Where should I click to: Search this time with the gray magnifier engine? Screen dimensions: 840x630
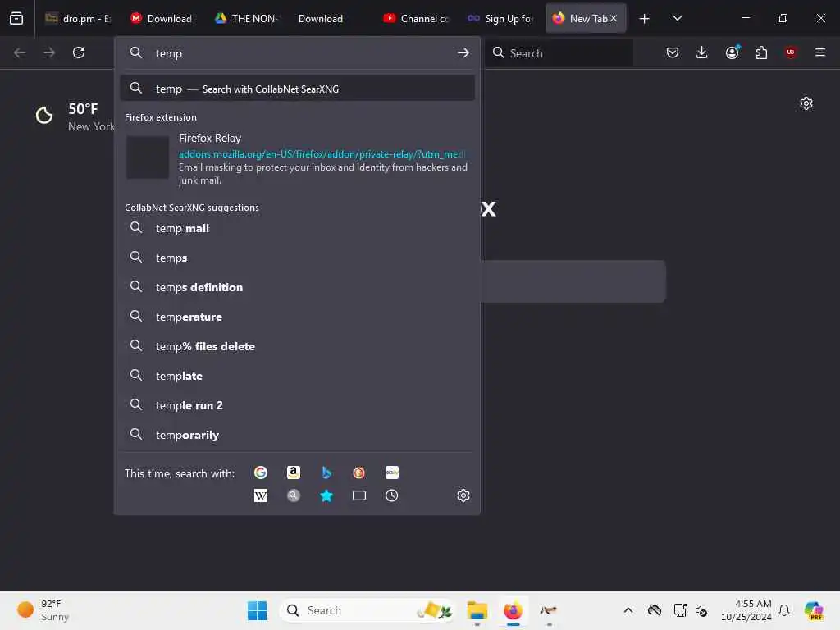tap(294, 495)
